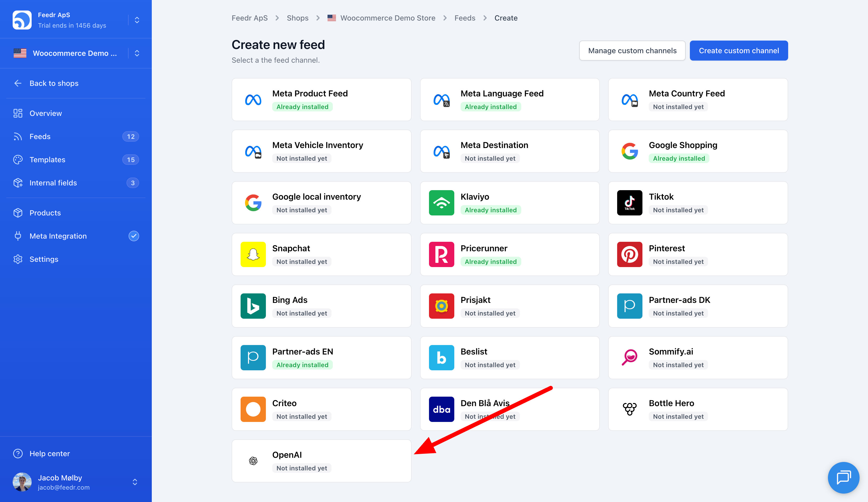This screenshot has width=868, height=502.
Task: Choose the Snapchat channel title
Action: [x=291, y=248]
